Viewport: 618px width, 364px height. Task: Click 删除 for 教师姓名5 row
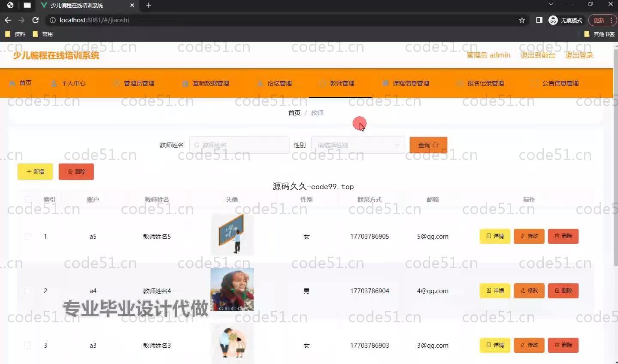(563, 236)
